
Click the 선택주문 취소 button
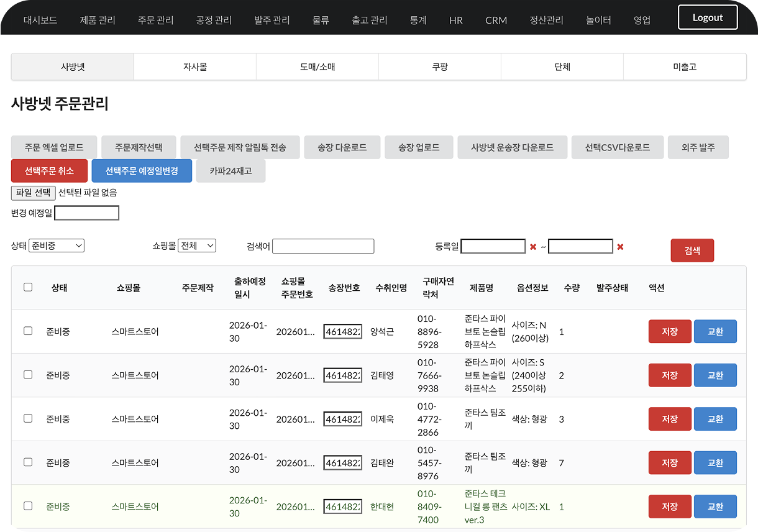pyautogui.click(x=50, y=171)
